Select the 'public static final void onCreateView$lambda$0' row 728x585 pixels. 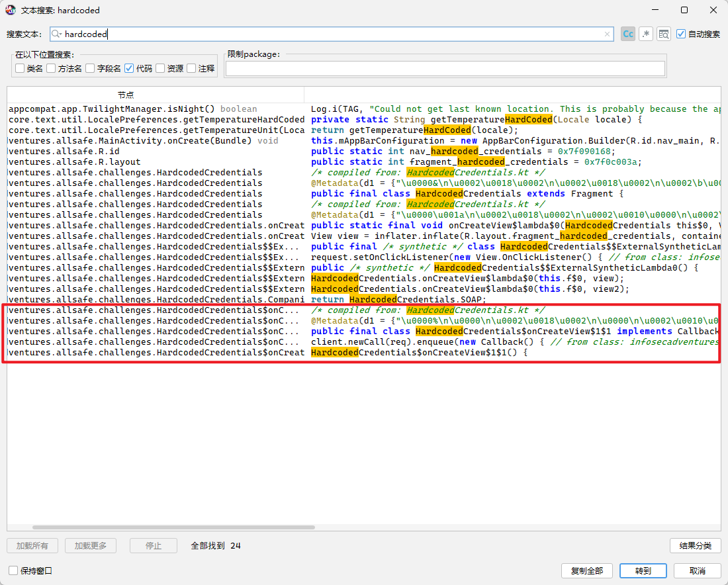pyautogui.click(x=364, y=226)
